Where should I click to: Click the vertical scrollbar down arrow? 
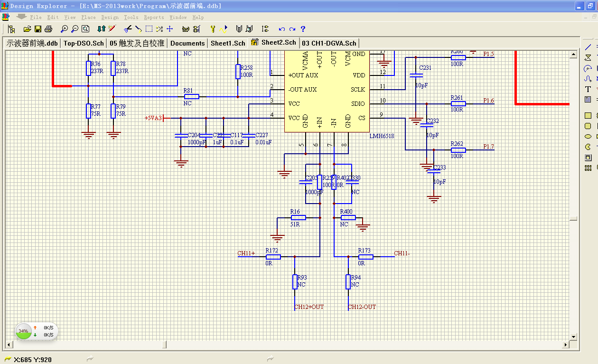573,336
